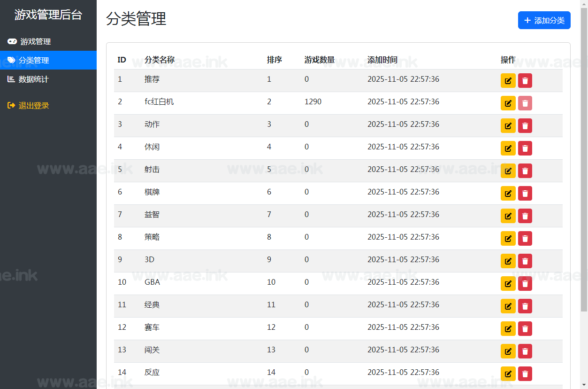Edit the fc红白机 category
This screenshot has height=389, width=588.
[508, 103]
